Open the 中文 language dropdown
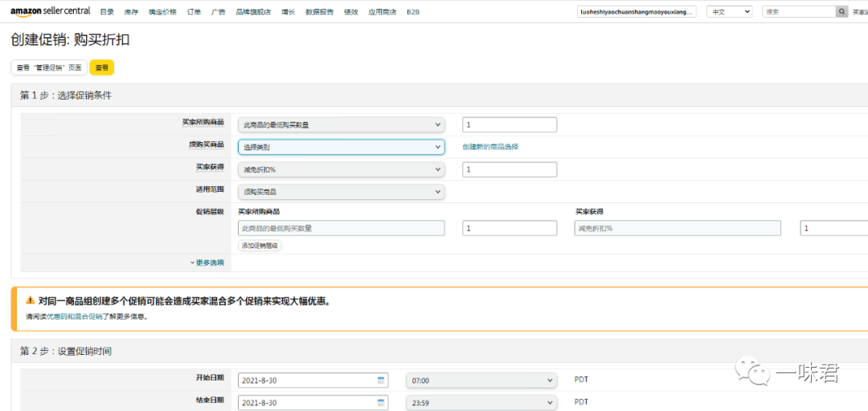 point(729,11)
